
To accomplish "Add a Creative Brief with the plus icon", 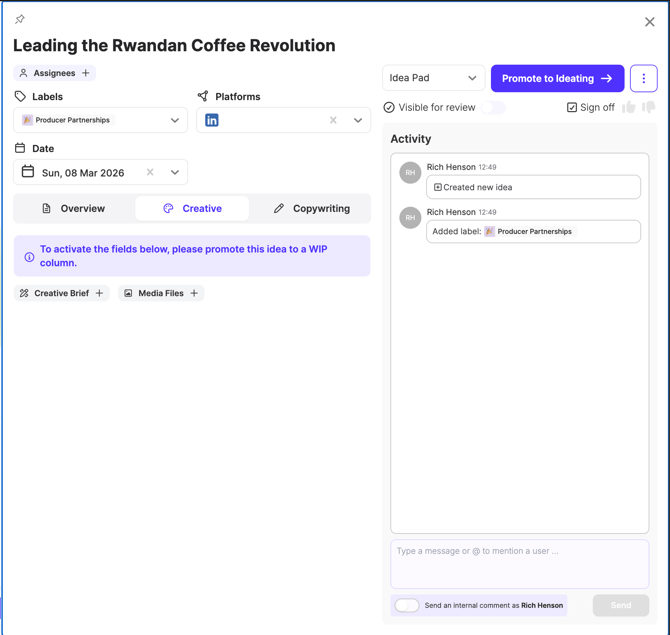I will click(99, 293).
